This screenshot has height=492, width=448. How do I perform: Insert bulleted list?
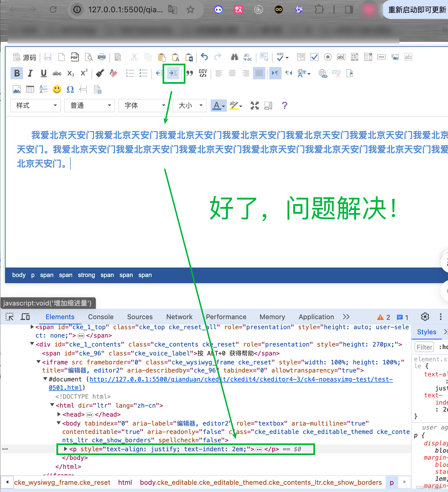pyautogui.click(x=143, y=73)
